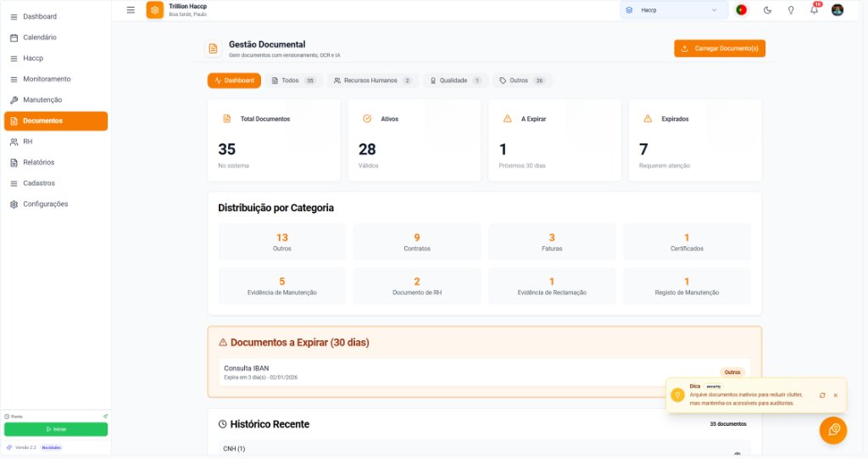Select the Faturas category tile
Image resolution: width=868 pixels, height=459 pixels.
[552, 243]
